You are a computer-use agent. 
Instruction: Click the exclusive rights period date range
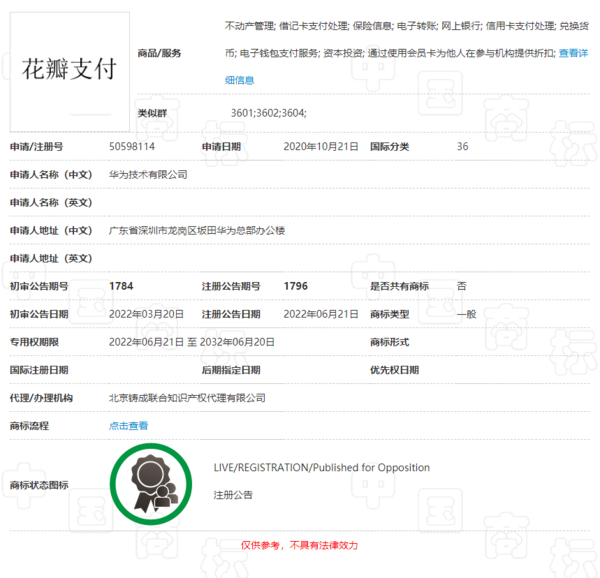point(192,342)
